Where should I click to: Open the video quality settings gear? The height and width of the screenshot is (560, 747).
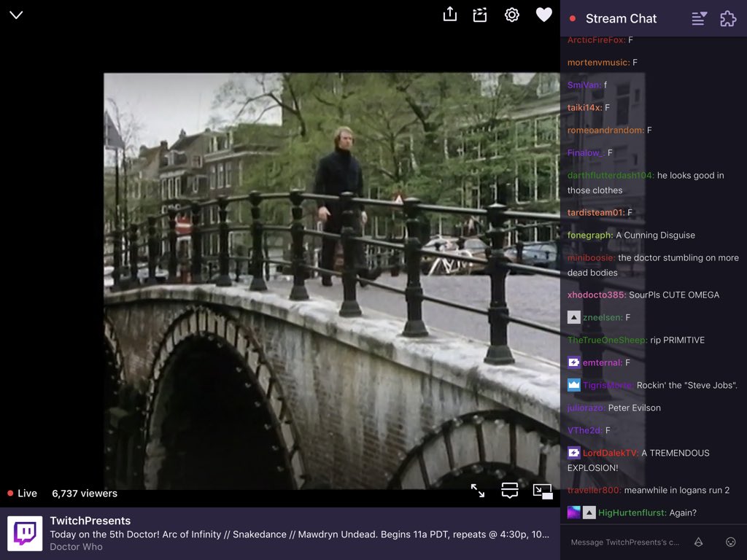click(511, 15)
